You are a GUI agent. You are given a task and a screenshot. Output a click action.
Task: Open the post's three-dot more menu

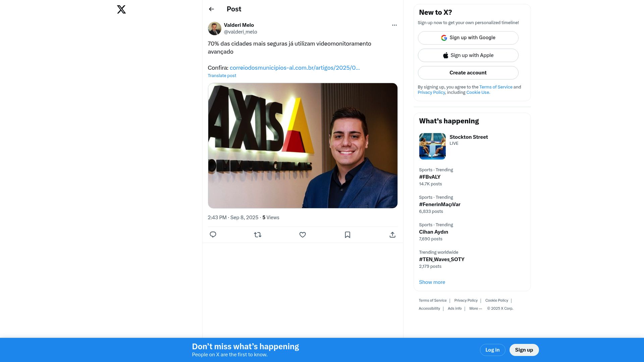coord(394,25)
